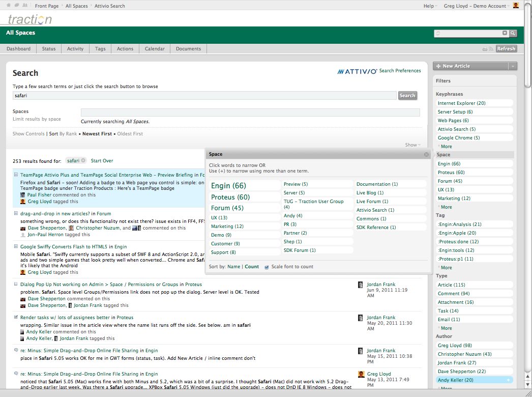Expand More under Tag filters
Viewport: 532px width, 397px height.
point(446,267)
